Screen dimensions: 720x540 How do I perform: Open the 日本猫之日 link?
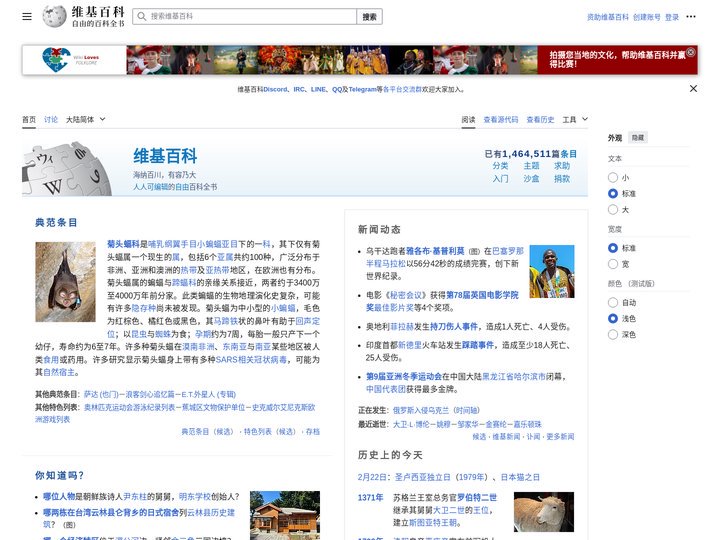tap(520, 477)
